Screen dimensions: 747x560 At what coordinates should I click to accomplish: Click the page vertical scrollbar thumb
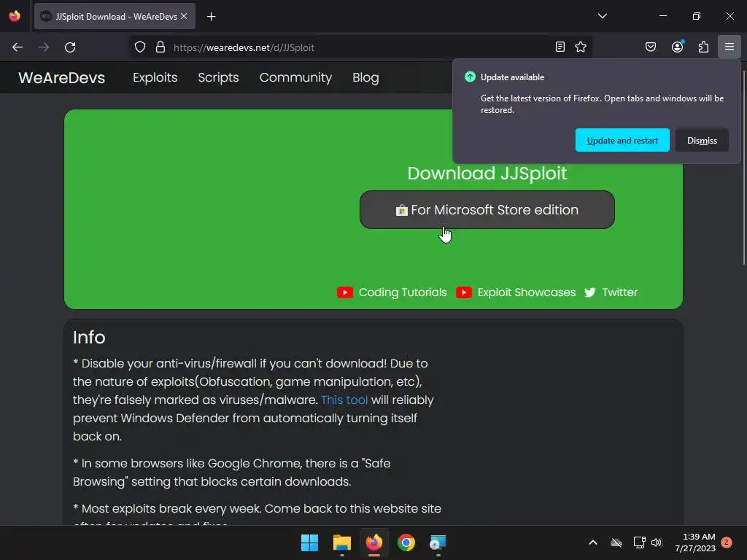click(x=744, y=168)
